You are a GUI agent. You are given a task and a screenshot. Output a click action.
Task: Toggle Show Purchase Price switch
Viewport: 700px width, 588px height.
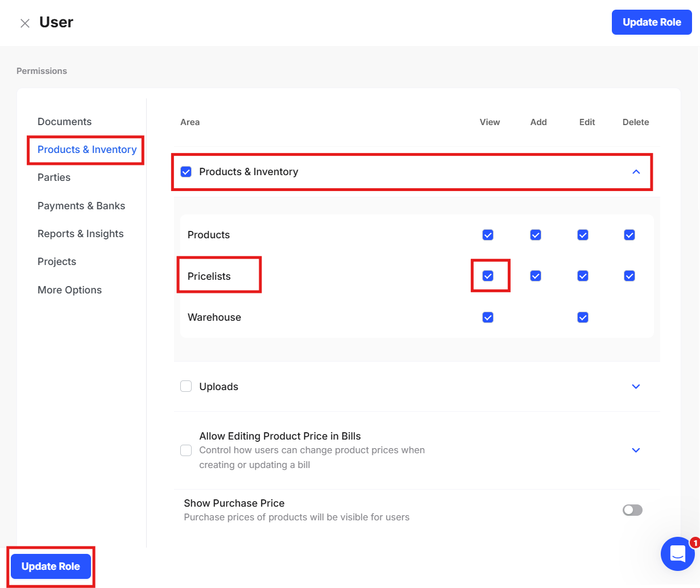coord(632,510)
